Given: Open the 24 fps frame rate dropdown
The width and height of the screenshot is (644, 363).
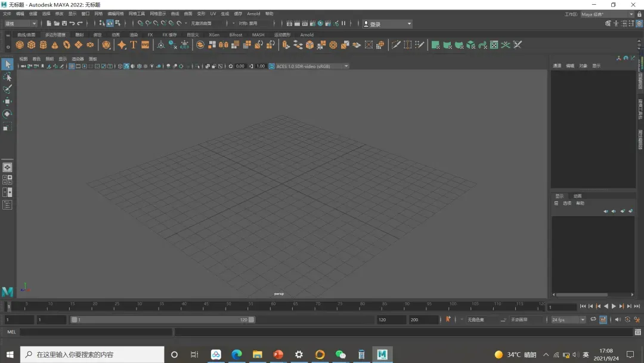Looking at the screenshot, I should (568, 320).
